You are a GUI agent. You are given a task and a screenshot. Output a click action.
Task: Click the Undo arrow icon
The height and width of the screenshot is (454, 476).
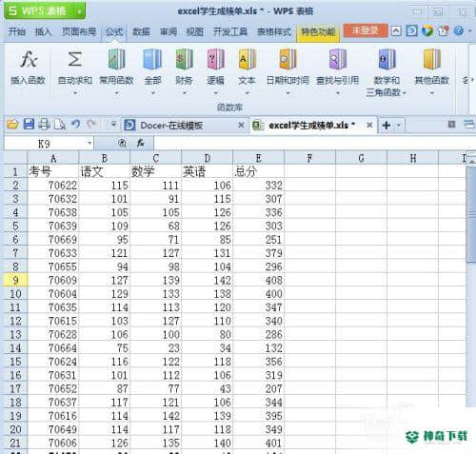(x=75, y=124)
